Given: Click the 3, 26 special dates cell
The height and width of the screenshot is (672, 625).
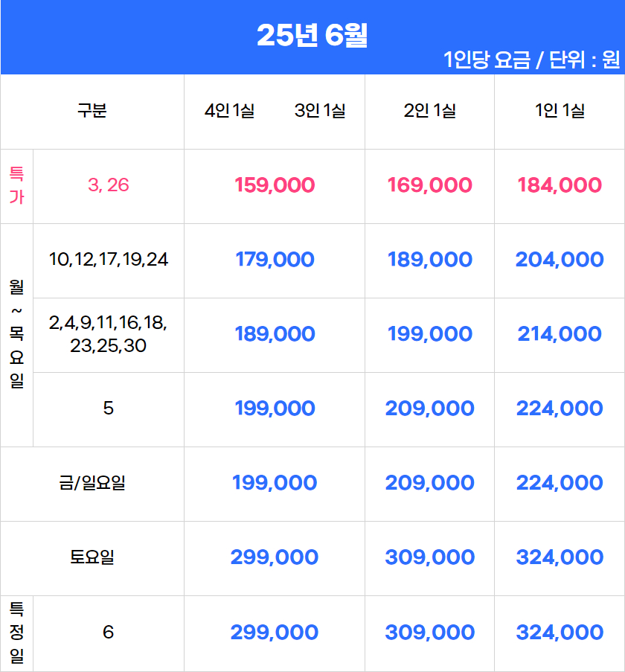Looking at the screenshot, I should pos(109,185).
